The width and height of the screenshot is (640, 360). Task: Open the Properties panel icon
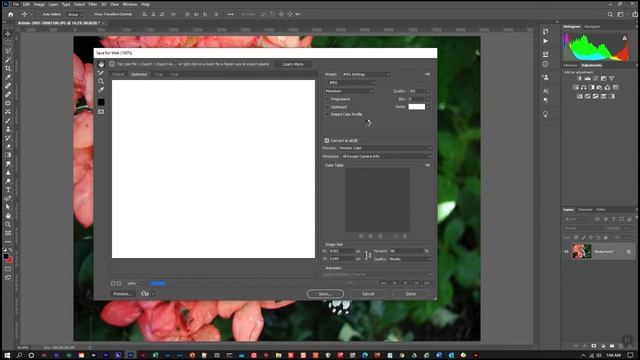[546, 54]
